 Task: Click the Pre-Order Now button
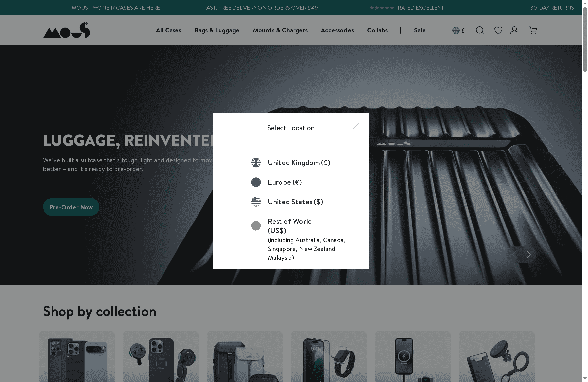coord(71,207)
